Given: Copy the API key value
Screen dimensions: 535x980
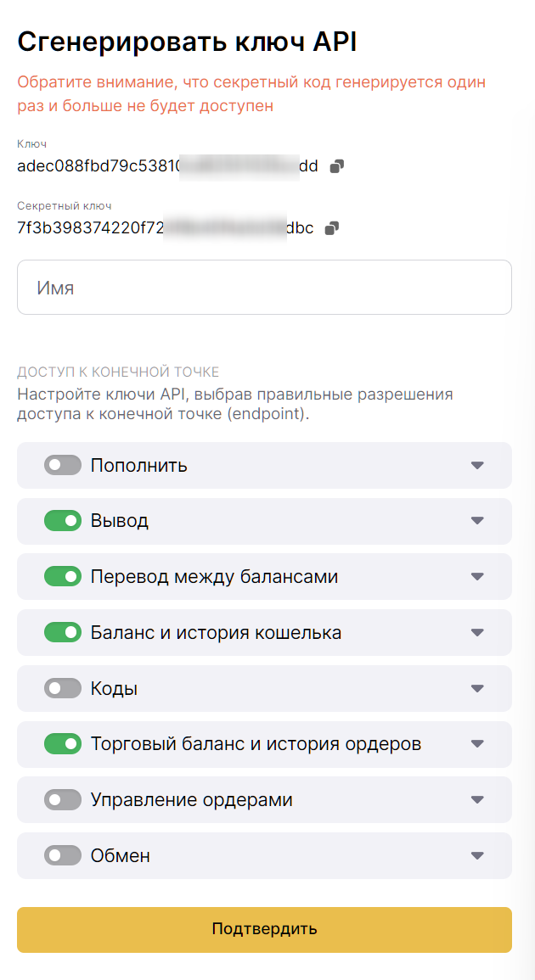Looking at the screenshot, I should (337, 166).
